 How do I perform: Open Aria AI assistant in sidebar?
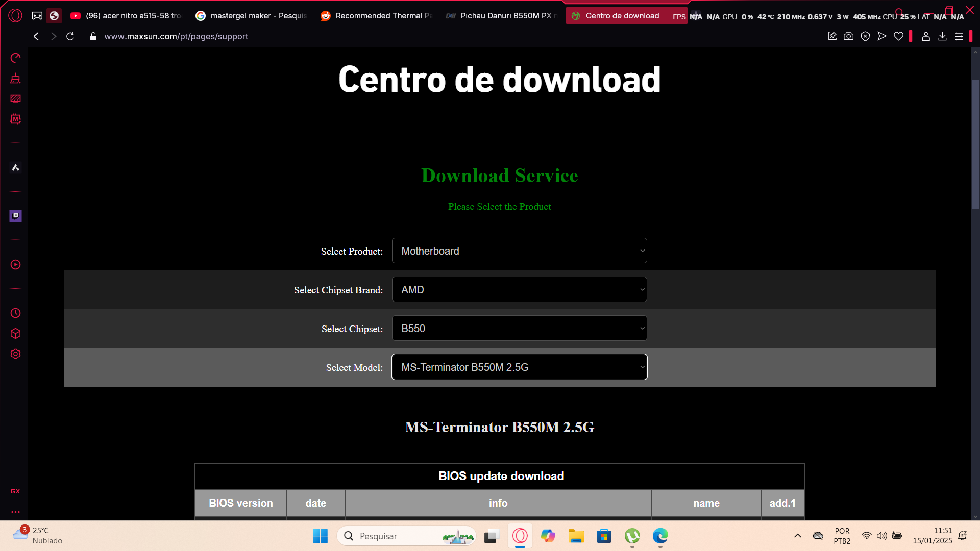(x=15, y=167)
